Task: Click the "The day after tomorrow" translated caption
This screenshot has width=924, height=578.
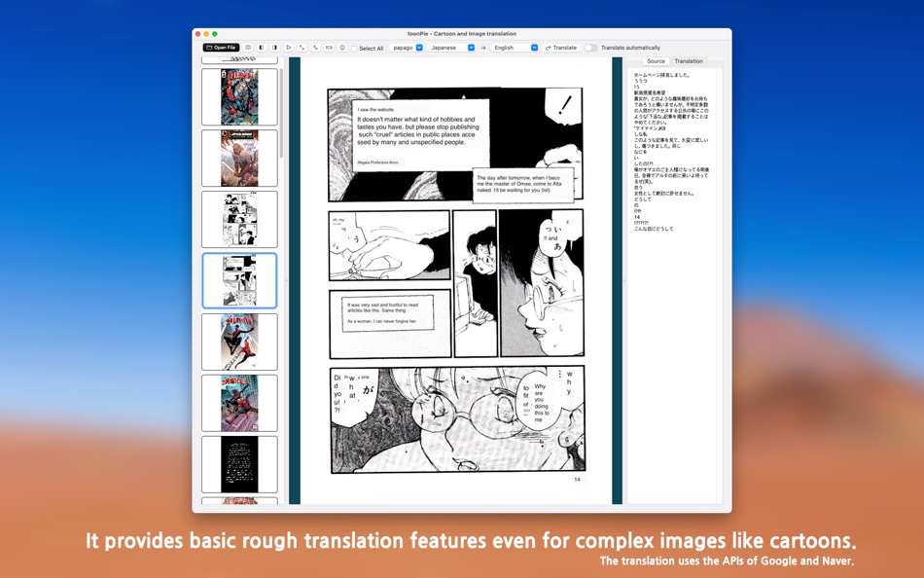Action: click(523, 185)
